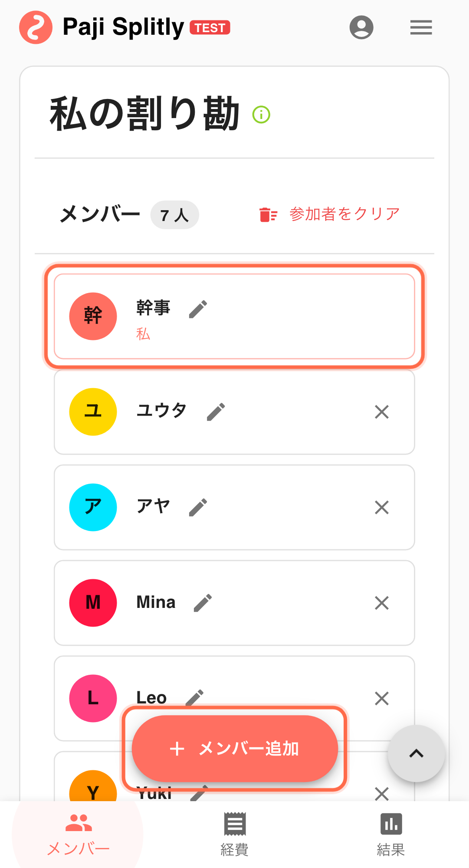Remove Leo from the members
The image size is (469, 868).
tap(381, 698)
